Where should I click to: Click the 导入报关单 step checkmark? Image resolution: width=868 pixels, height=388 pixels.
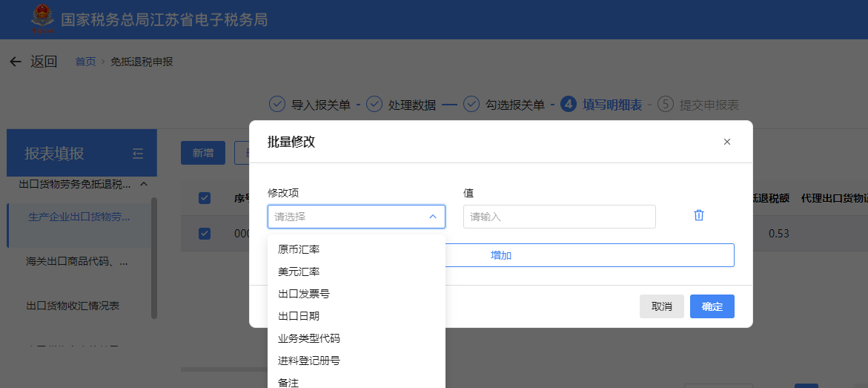click(x=276, y=105)
